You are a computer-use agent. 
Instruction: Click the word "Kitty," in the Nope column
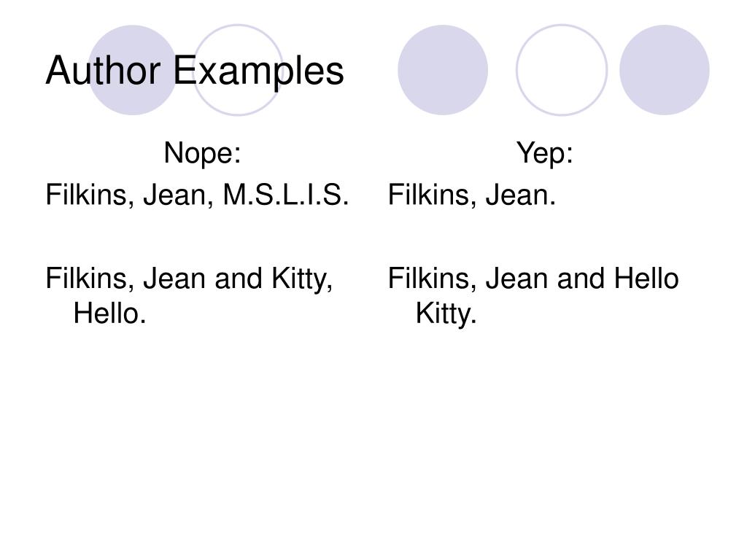click(x=302, y=279)
